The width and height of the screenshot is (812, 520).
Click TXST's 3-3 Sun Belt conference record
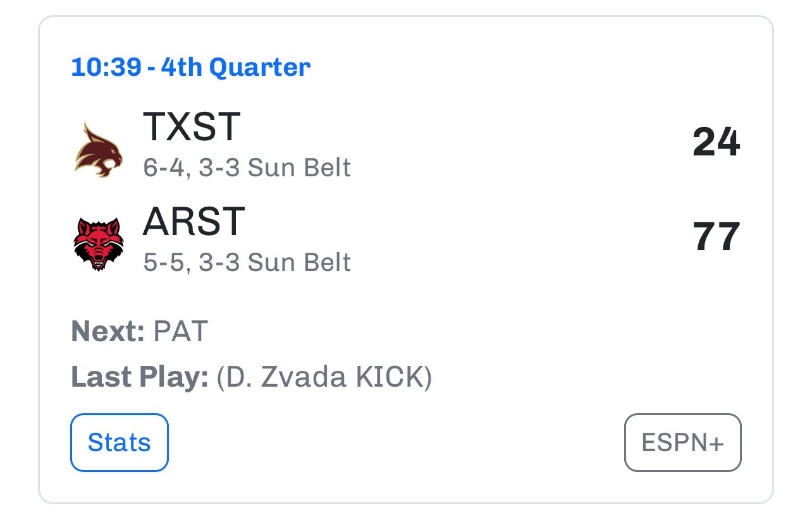[x=275, y=168]
